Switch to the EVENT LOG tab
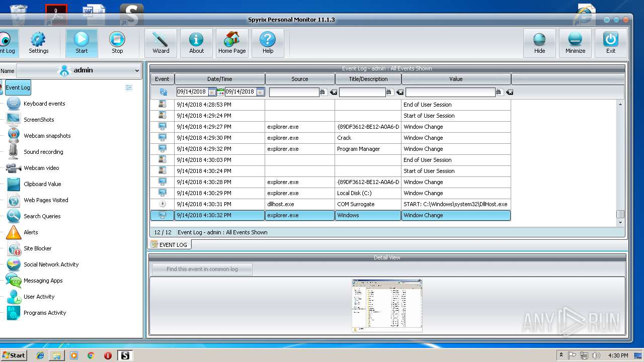The image size is (644, 362). tap(170, 244)
